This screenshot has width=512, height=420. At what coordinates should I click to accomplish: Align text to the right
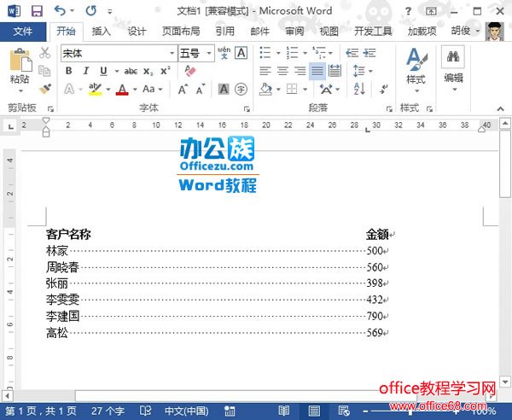(300, 71)
